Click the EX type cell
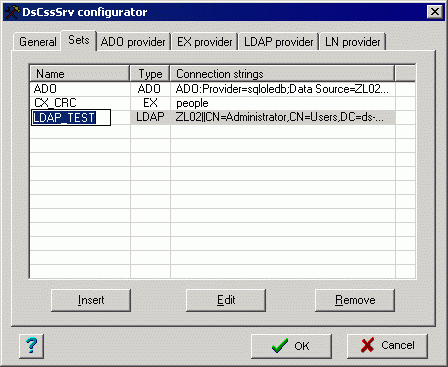Screen dimensions: 448x367 (150, 103)
